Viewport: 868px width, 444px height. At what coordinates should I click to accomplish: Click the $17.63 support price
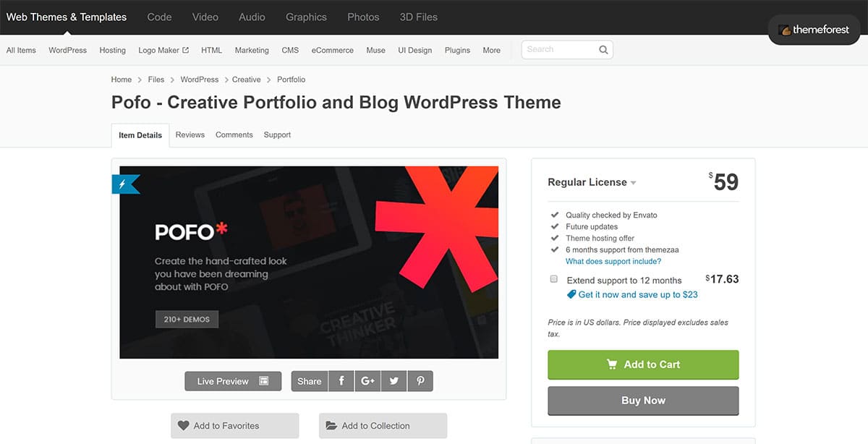point(722,279)
